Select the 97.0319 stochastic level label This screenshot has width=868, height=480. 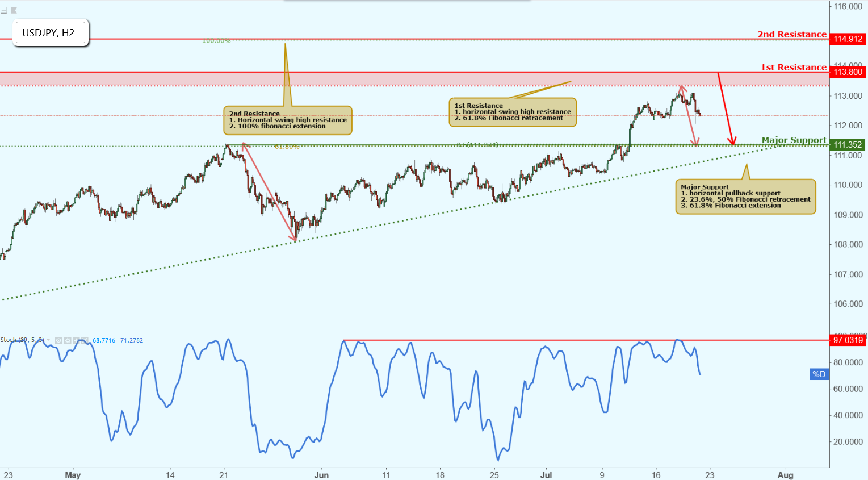coord(848,340)
